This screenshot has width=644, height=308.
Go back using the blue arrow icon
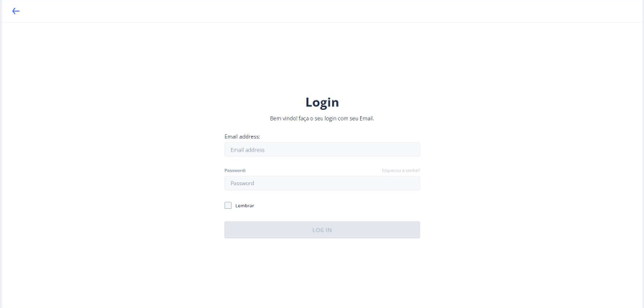(16, 11)
